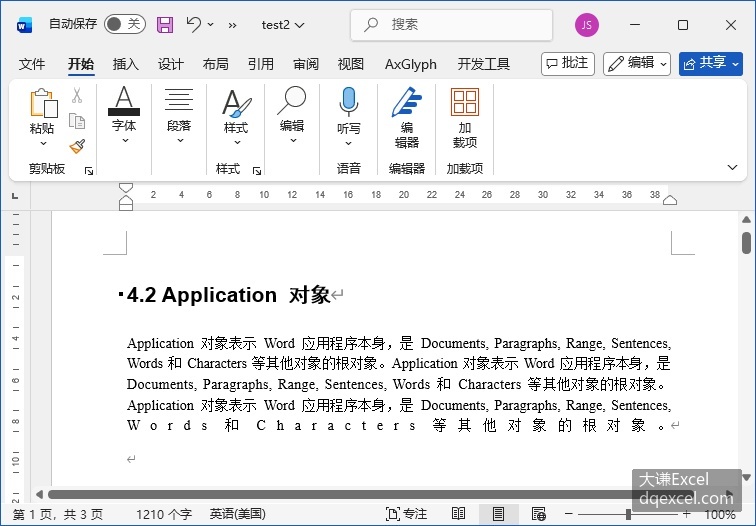Toggle the 自动保存 AutoSave switch
This screenshot has width=756, height=526.
124,24
